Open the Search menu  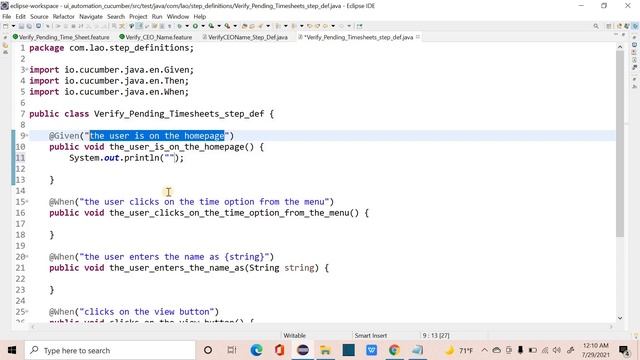[x=116, y=17]
